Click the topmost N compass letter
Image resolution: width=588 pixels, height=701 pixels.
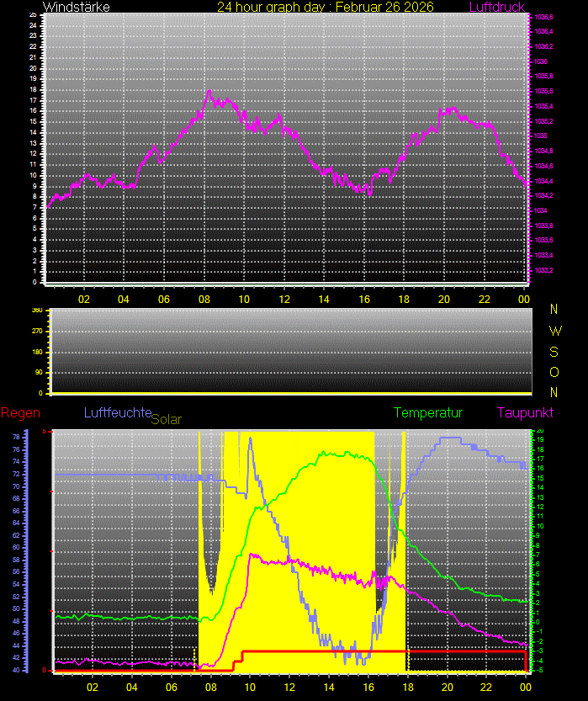[554, 310]
